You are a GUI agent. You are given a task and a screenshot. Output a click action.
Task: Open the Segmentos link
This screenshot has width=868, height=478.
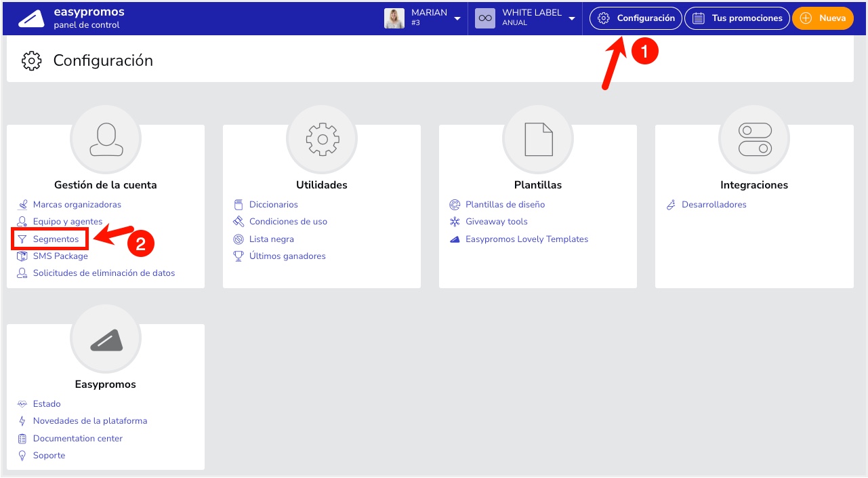(56, 239)
